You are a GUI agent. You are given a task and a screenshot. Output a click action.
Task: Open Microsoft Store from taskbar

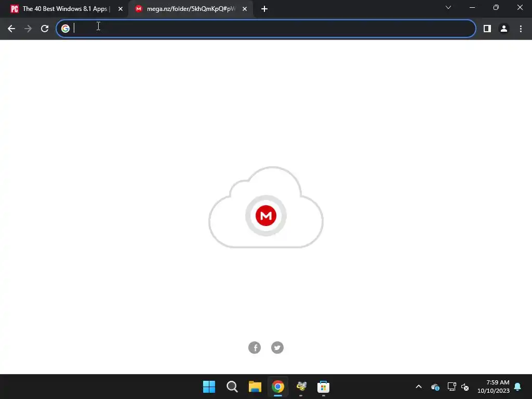point(323,387)
